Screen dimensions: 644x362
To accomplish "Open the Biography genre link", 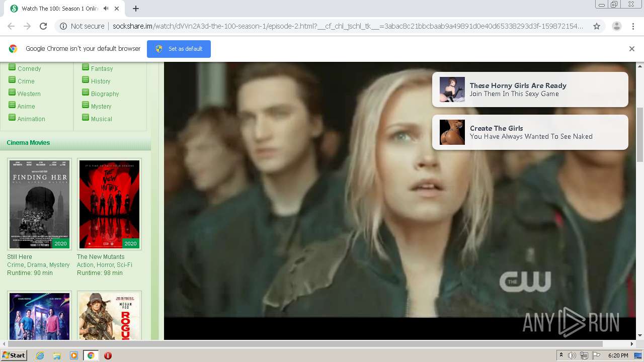I will [x=105, y=94].
